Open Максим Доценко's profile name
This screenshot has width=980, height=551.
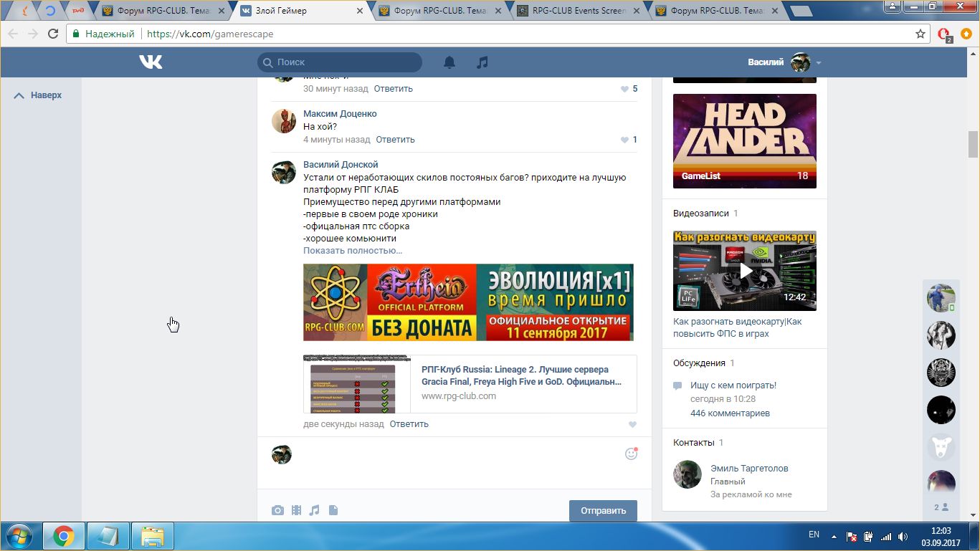340,114
